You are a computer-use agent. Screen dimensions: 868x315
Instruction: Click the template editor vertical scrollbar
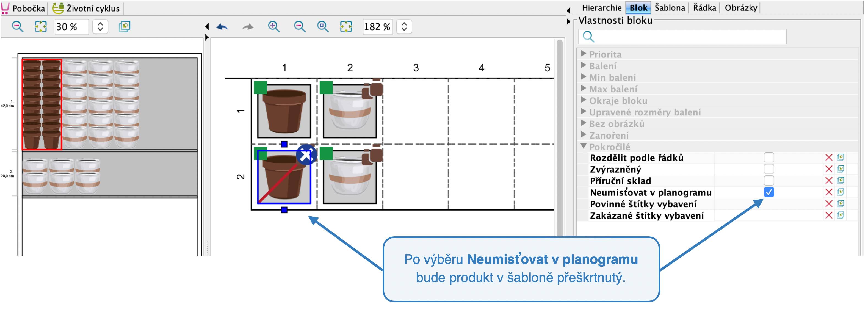pos(560,138)
